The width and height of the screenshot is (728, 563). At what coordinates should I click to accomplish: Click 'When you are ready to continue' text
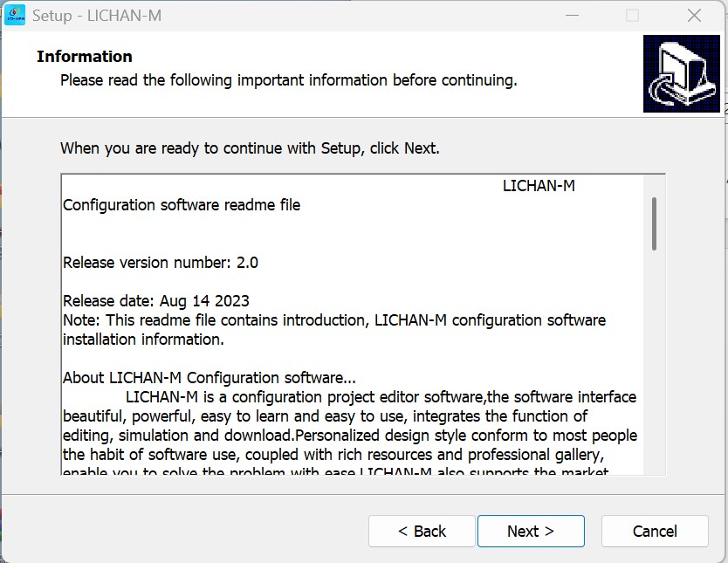(x=250, y=148)
